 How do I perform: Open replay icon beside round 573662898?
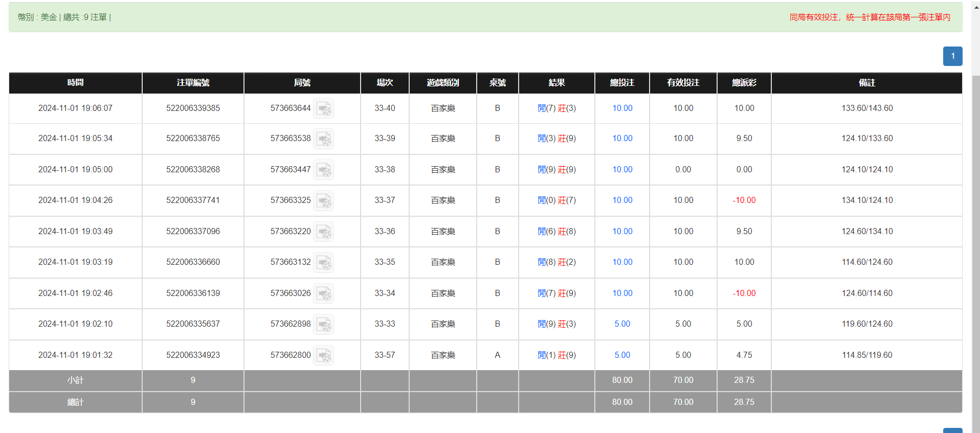323,325
